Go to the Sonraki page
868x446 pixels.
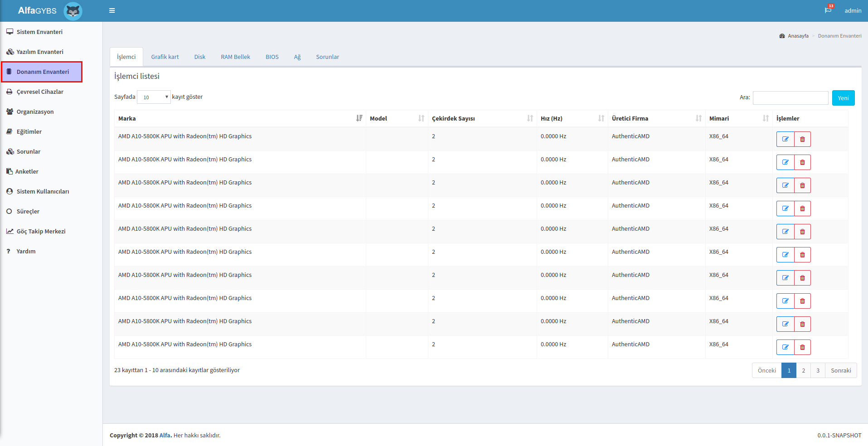click(841, 370)
